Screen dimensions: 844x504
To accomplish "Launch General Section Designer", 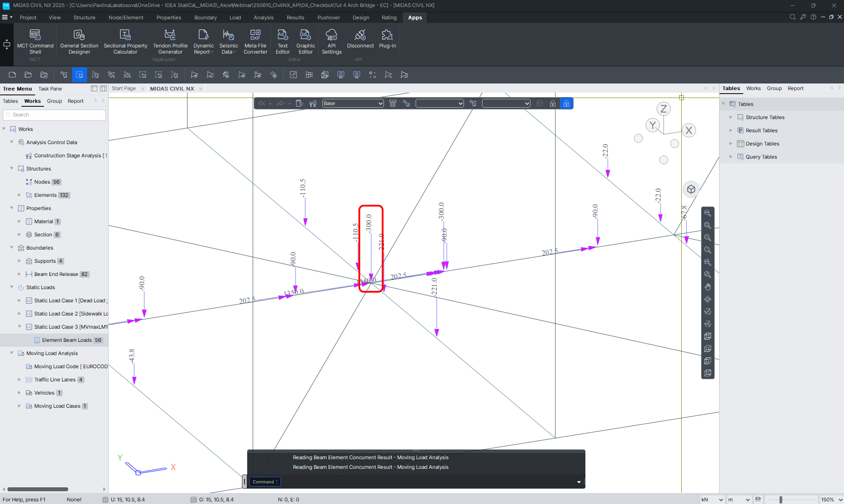I will pyautogui.click(x=79, y=41).
